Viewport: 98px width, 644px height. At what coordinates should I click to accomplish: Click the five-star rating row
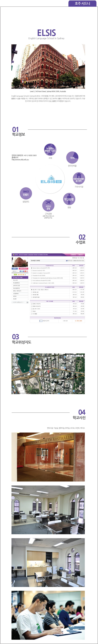(22, 275)
